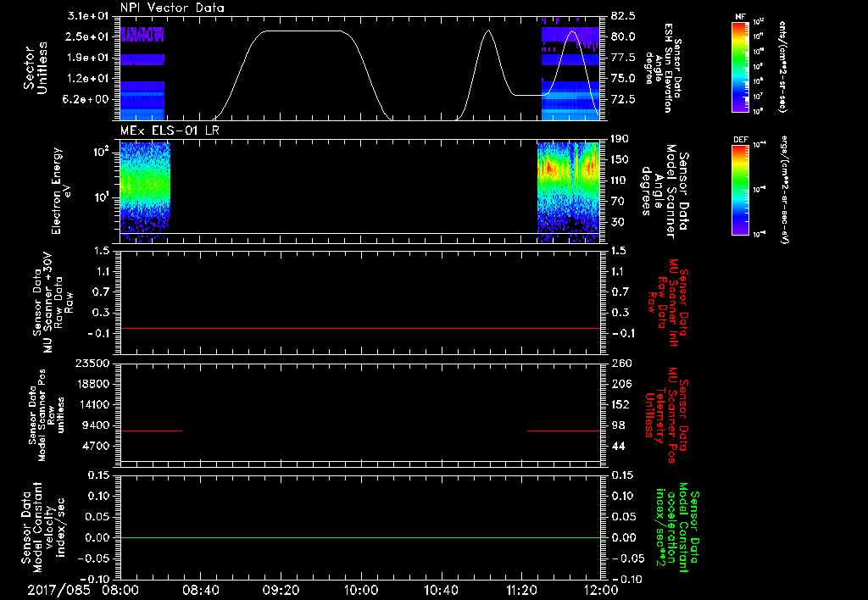Click the "ergs/(cm**2-sr-sec-eV)" units label
The height and width of the screenshot is (600, 868).
coord(783,189)
